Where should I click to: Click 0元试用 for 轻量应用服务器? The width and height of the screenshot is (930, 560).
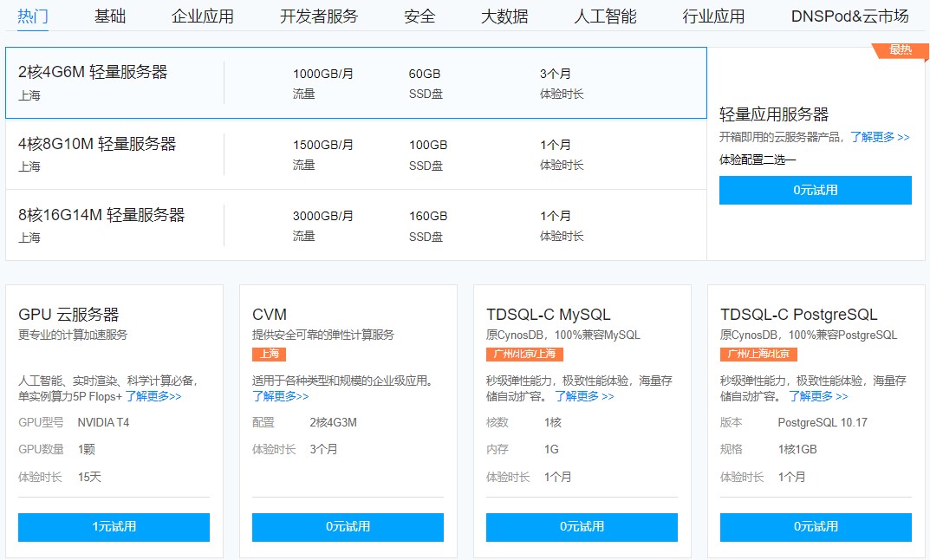pos(814,190)
